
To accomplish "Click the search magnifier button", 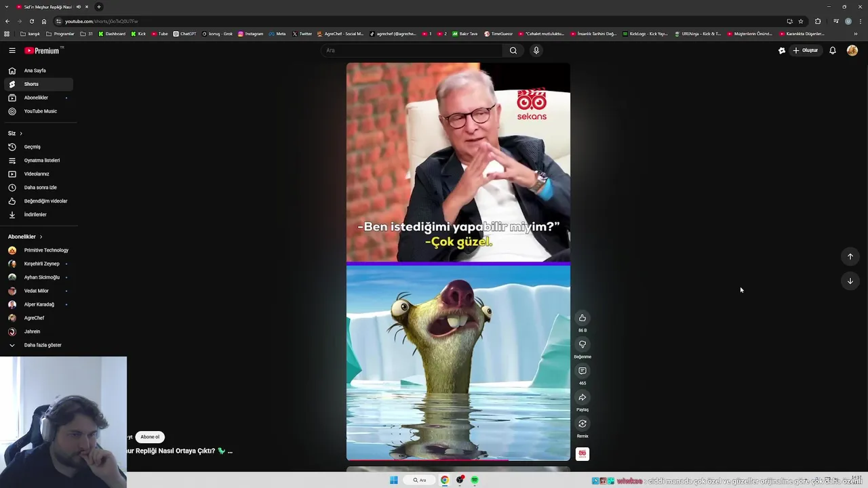I will (x=513, y=50).
